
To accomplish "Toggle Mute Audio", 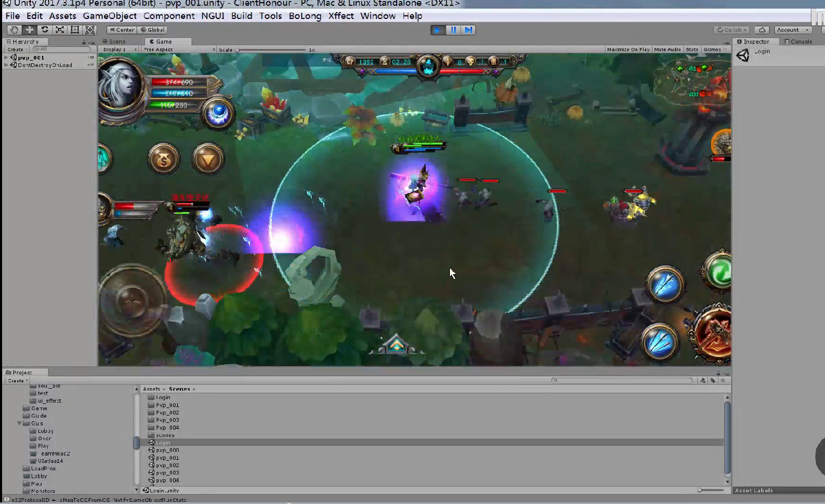I will coord(667,50).
